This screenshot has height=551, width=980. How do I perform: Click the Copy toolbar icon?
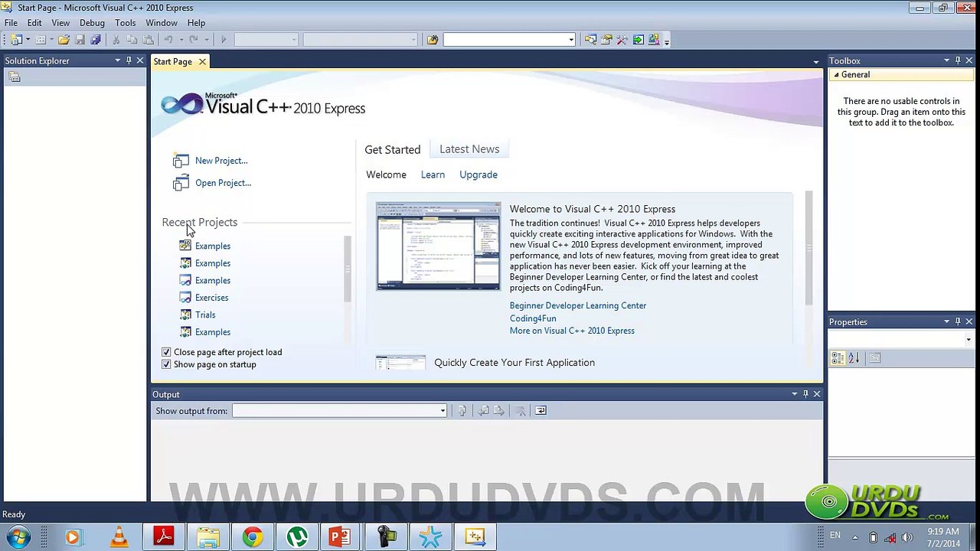[132, 40]
